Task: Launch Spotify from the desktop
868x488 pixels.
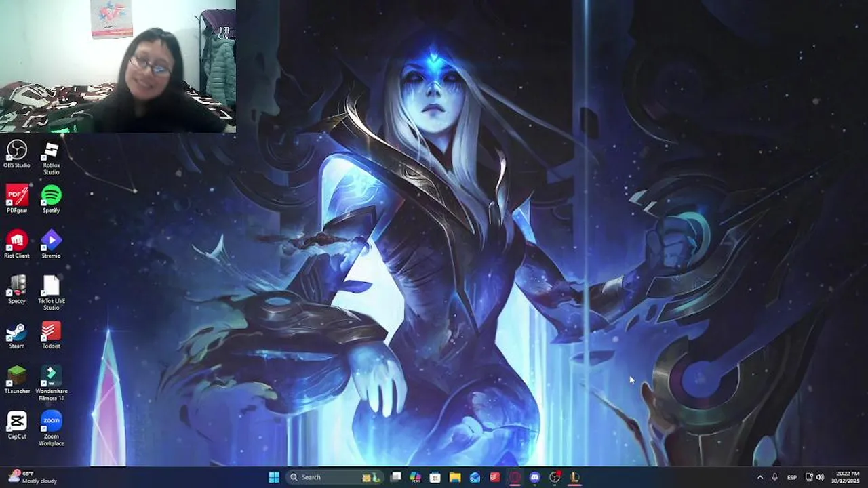Action: 52,199
